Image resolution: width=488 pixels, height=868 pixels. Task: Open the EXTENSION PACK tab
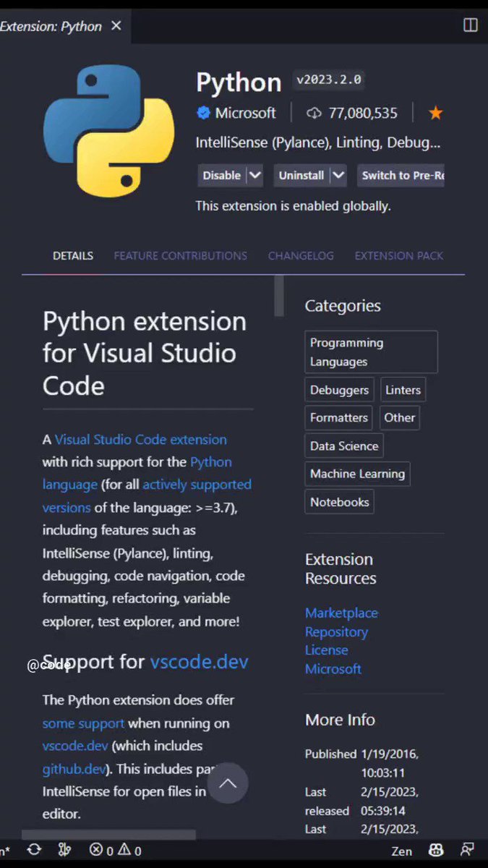point(399,256)
